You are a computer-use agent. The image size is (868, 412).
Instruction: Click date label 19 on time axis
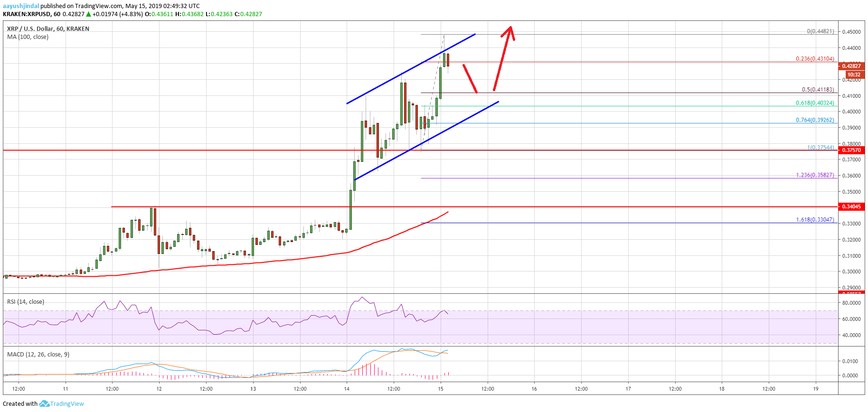click(x=816, y=389)
